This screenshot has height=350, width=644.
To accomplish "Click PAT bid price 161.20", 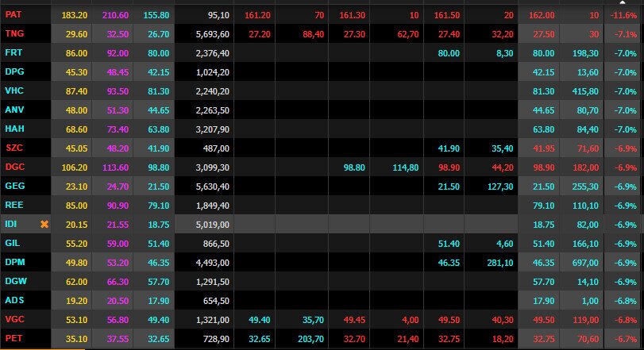I will (257, 15).
